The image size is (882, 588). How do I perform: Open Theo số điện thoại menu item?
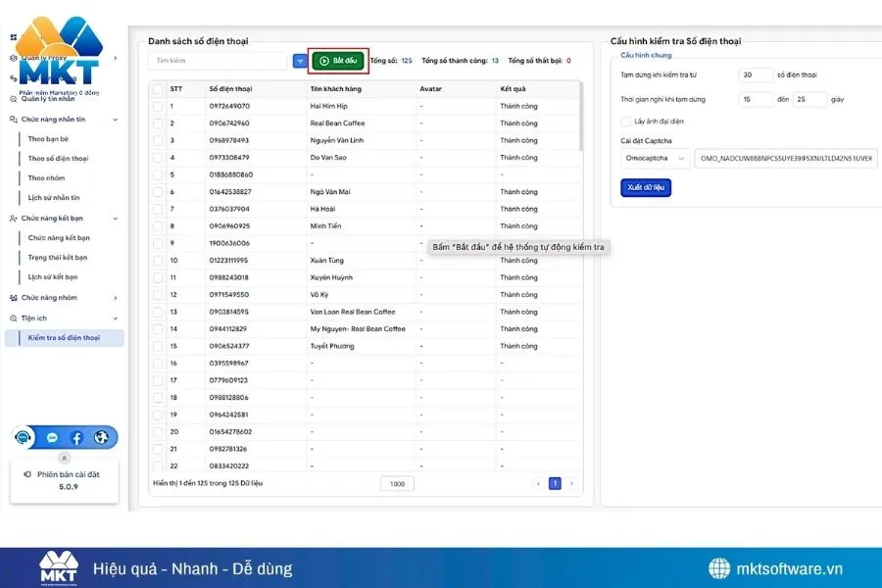point(58,159)
